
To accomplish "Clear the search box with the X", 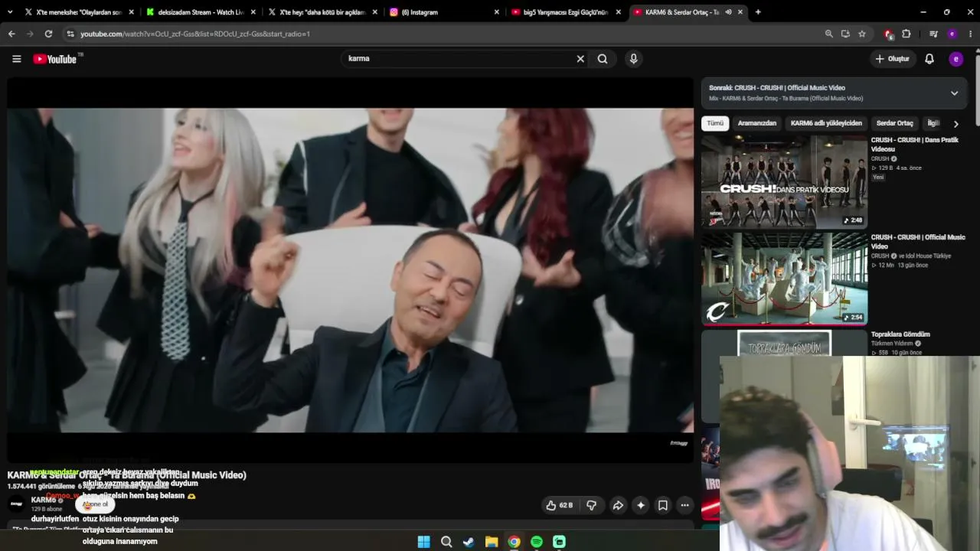I will (580, 59).
